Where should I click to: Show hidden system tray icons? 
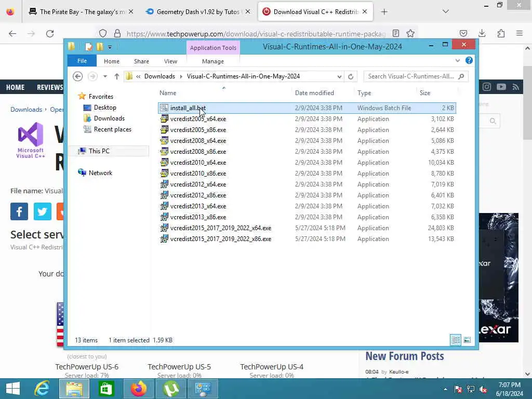[445, 389]
